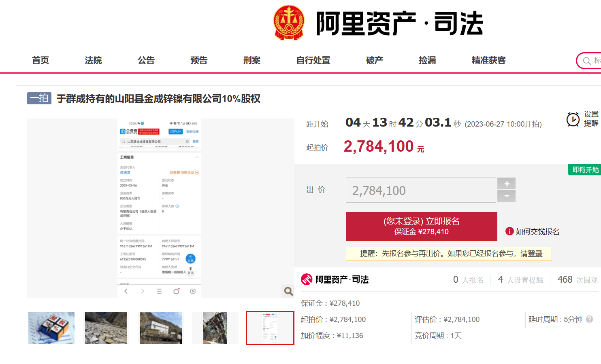The height and width of the screenshot is (364, 601).
Task: Select the machinery photo thumbnail
Action: click(x=215, y=328)
